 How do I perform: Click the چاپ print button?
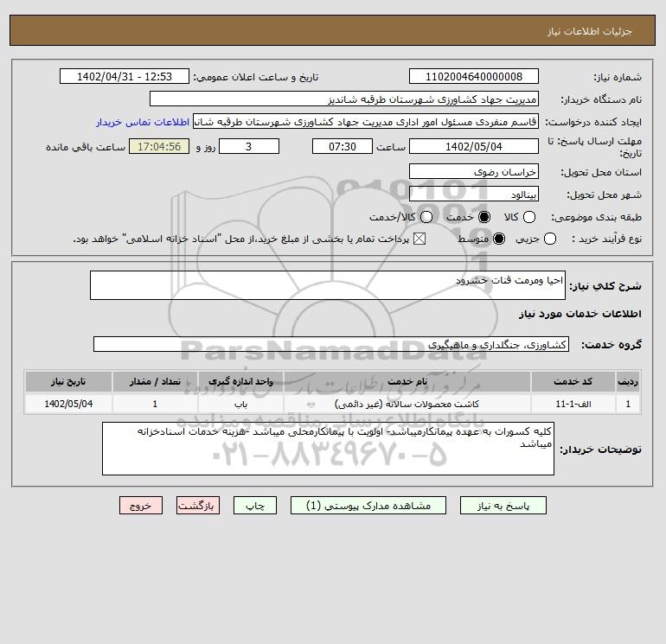[255, 506]
